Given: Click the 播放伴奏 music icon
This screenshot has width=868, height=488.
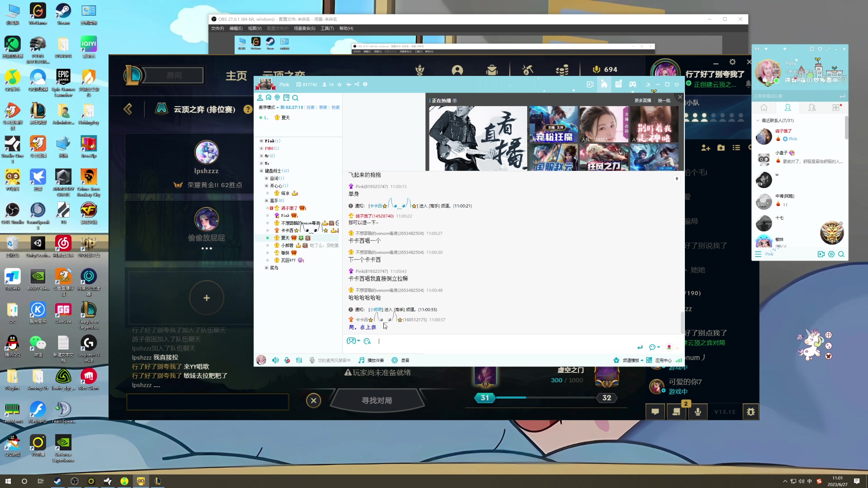Looking at the screenshot, I should [361, 360].
